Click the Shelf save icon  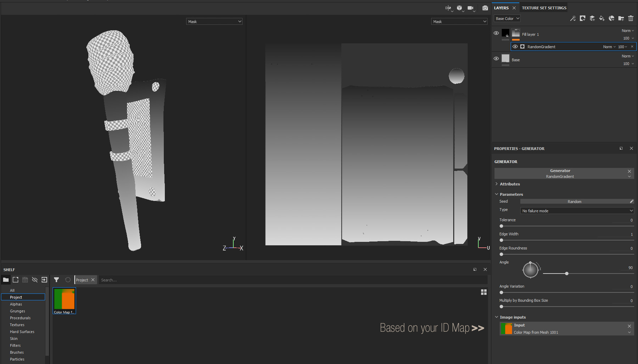25,280
